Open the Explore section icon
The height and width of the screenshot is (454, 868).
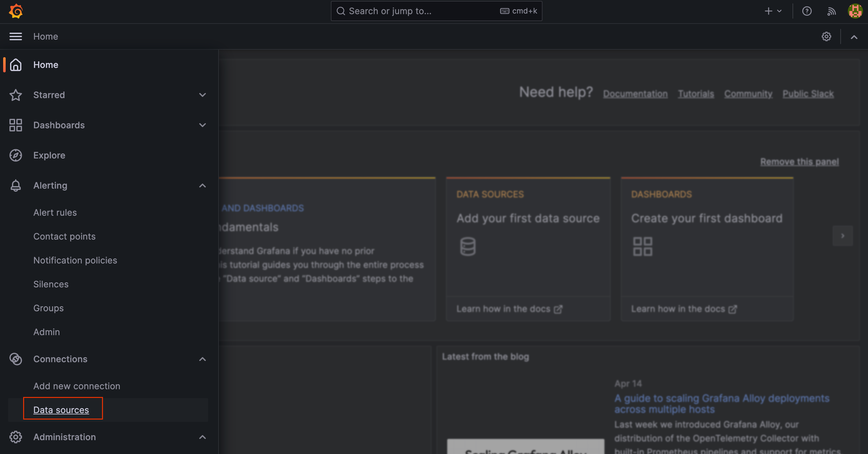click(15, 155)
